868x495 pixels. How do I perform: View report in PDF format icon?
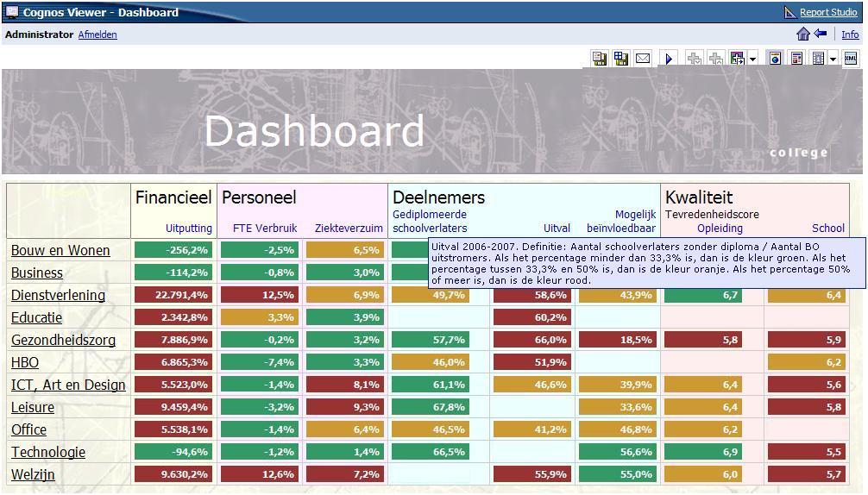tap(796, 58)
